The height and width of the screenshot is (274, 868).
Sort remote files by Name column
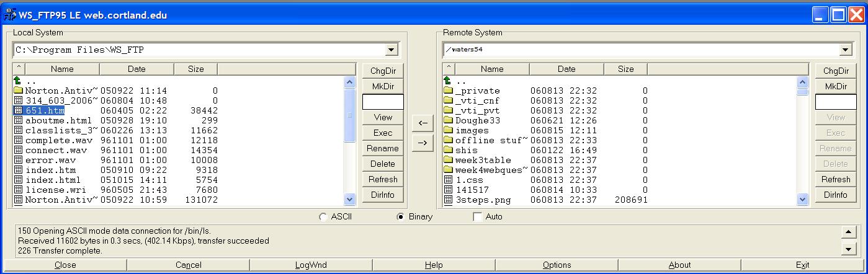click(x=492, y=69)
